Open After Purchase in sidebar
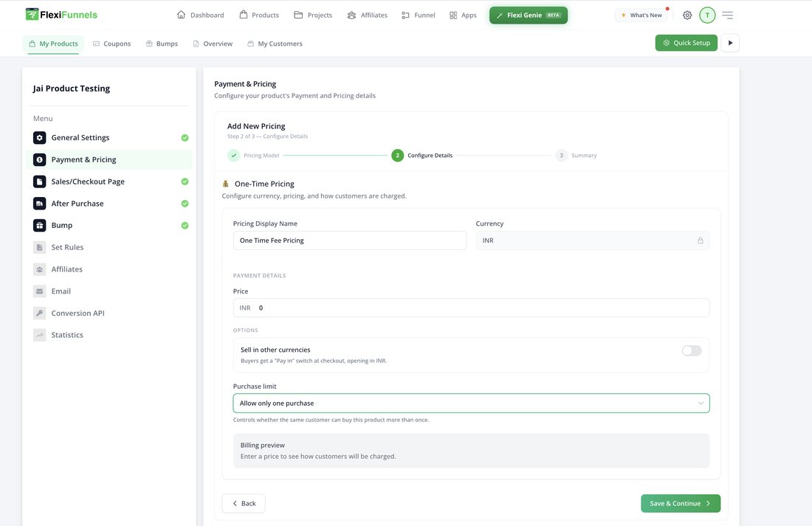 109,204
